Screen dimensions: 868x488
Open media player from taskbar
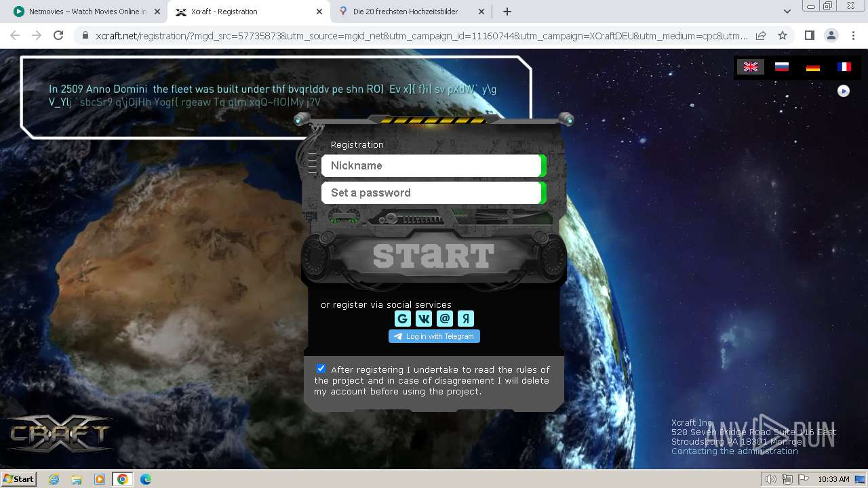point(100,479)
